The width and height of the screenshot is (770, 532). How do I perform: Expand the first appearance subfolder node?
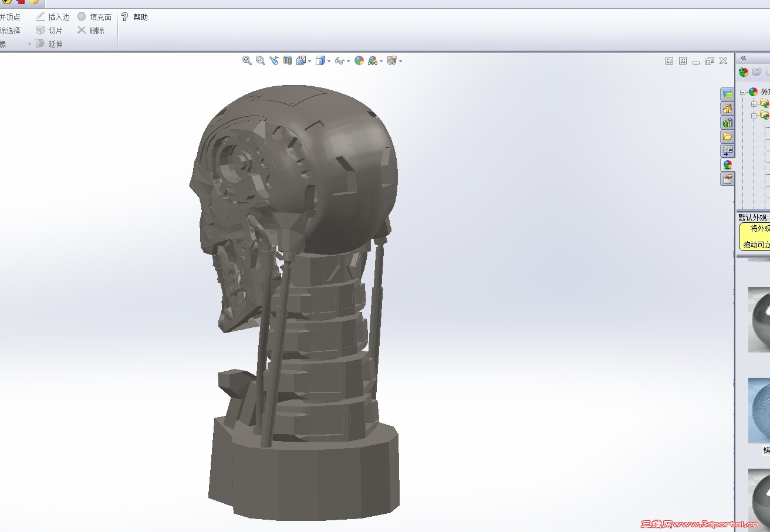tap(754, 104)
